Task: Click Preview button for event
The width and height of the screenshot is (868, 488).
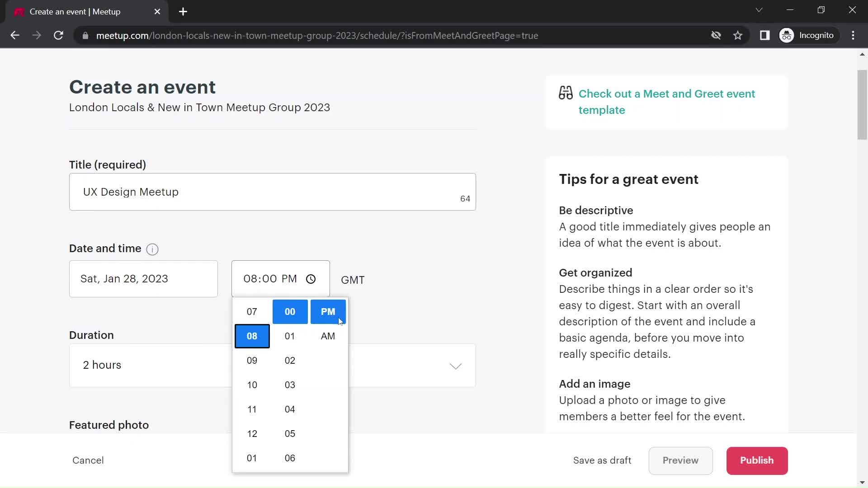Action: [680, 460]
